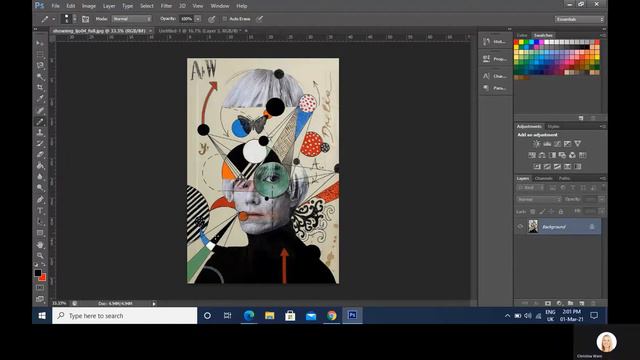Select the Blur tool
640x360 pixels.
(x=40, y=176)
